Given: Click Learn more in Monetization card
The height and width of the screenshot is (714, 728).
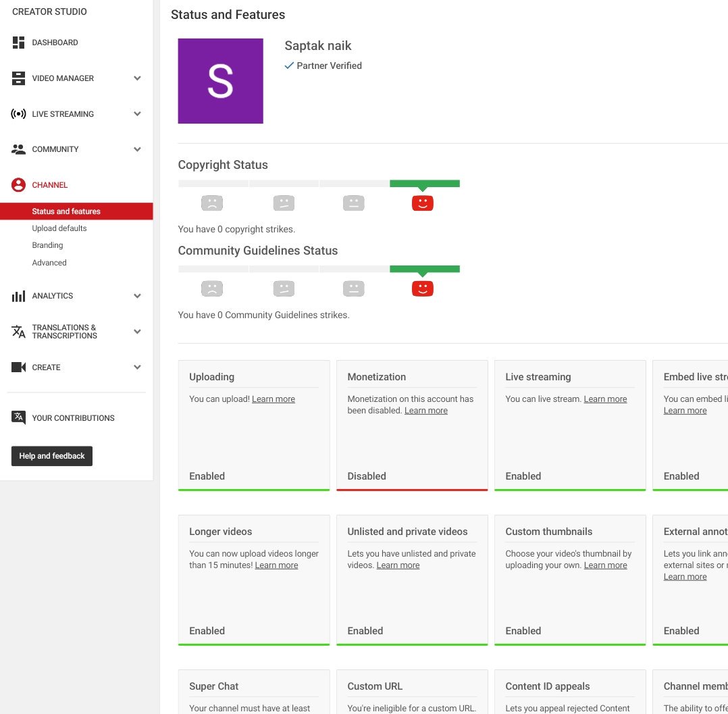Looking at the screenshot, I should point(425,411).
